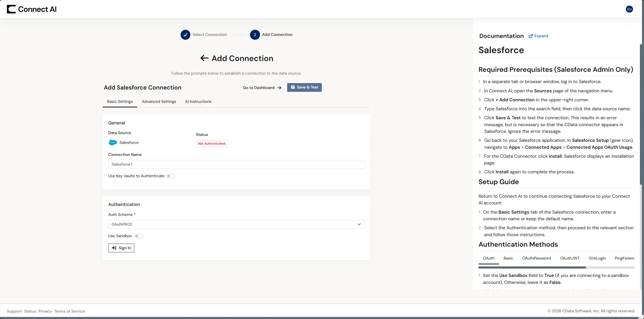Click the authentication tabs horizontal scrollbar
The height and width of the screenshot is (319, 644).
(x=532, y=267)
